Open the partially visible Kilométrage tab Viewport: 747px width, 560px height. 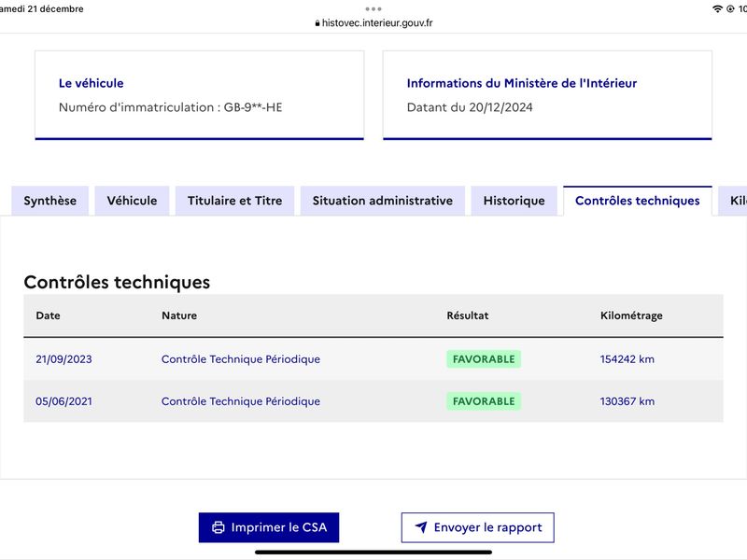(x=734, y=201)
